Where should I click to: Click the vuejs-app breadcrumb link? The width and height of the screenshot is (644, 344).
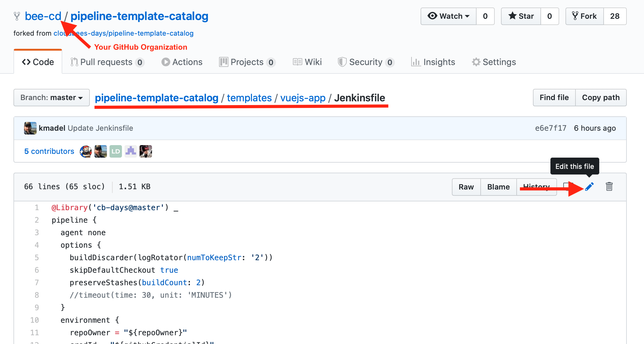coord(303,98)
